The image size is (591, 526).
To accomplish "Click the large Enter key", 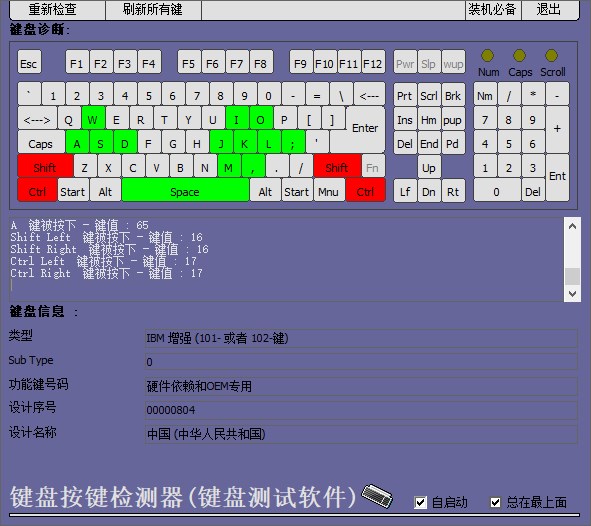I will click(x=365, y=129).
